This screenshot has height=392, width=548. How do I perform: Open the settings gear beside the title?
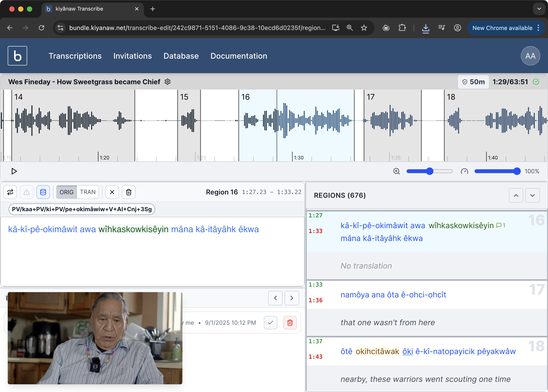click(168, 82)
